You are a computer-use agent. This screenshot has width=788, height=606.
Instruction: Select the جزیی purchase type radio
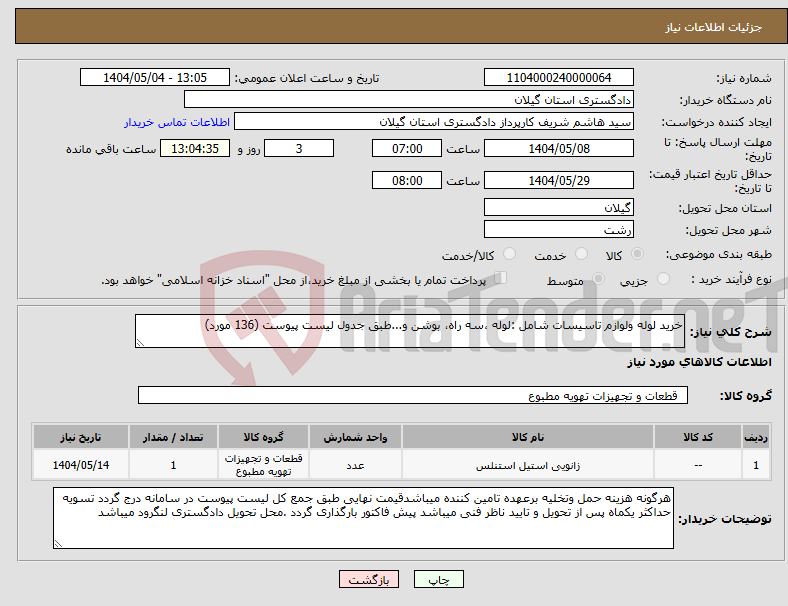(x=663, y=279)
